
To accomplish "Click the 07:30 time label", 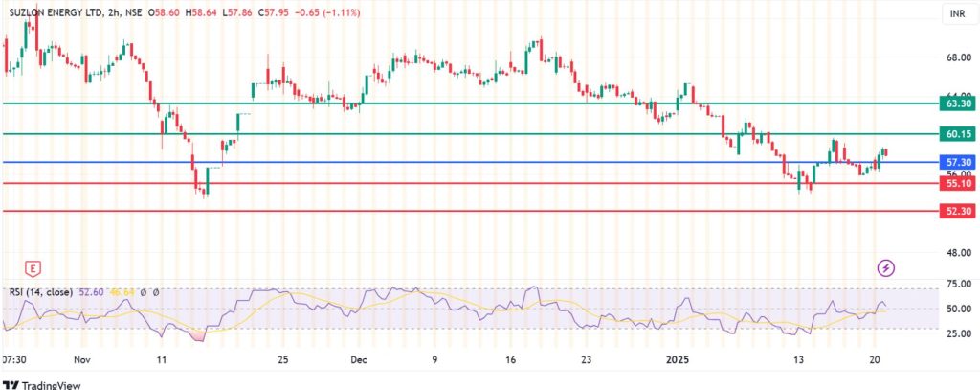I will (17, 359).
